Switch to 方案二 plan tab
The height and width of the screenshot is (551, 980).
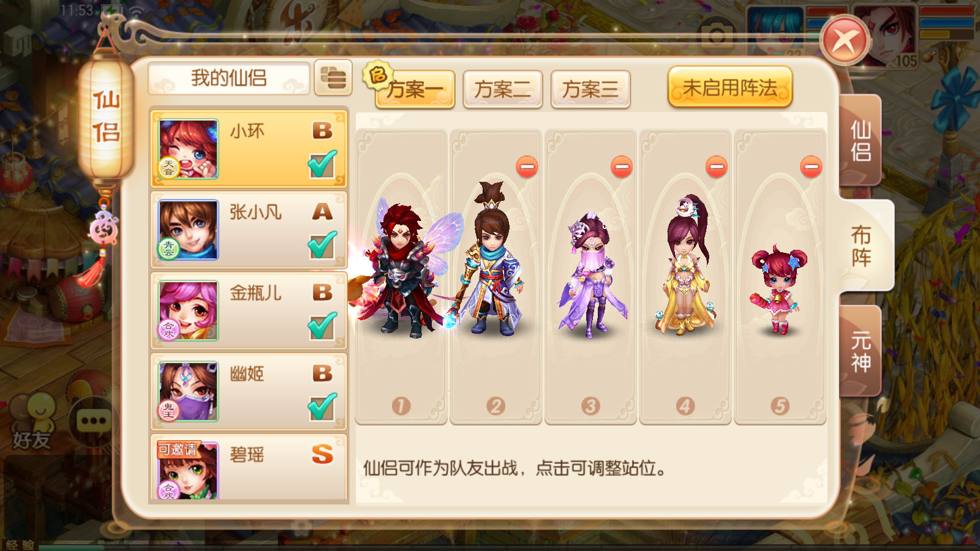[503, 89]
